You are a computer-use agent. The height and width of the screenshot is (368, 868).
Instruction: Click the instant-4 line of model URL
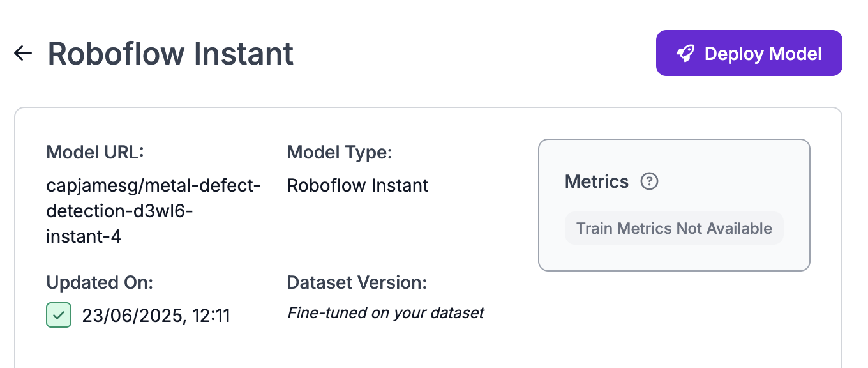click(84, 237)
